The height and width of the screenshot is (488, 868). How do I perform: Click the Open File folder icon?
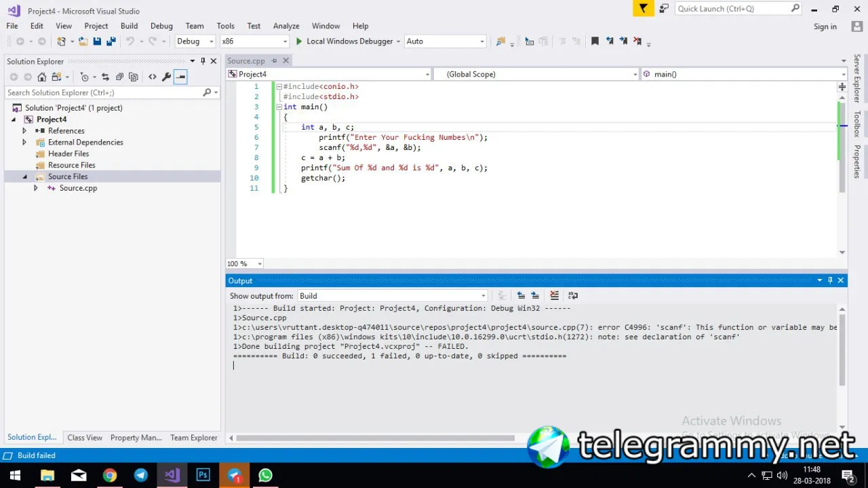click(83, 41)
